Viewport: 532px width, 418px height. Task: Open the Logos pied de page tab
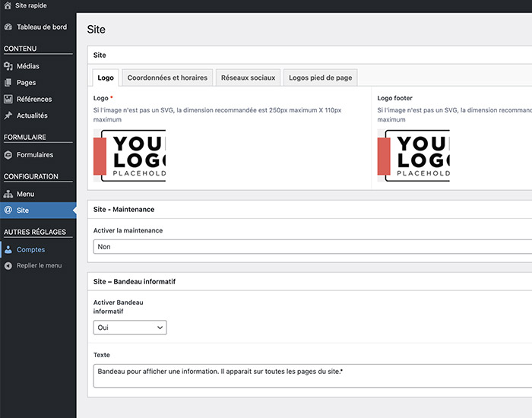pyautogui.click(x=320, y=78)
